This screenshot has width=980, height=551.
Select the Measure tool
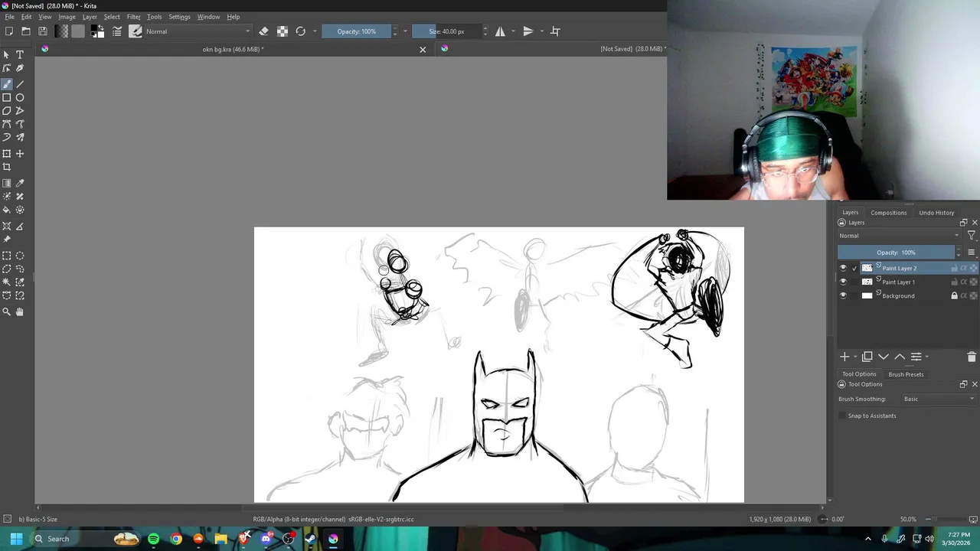click(x=20, y=227)
